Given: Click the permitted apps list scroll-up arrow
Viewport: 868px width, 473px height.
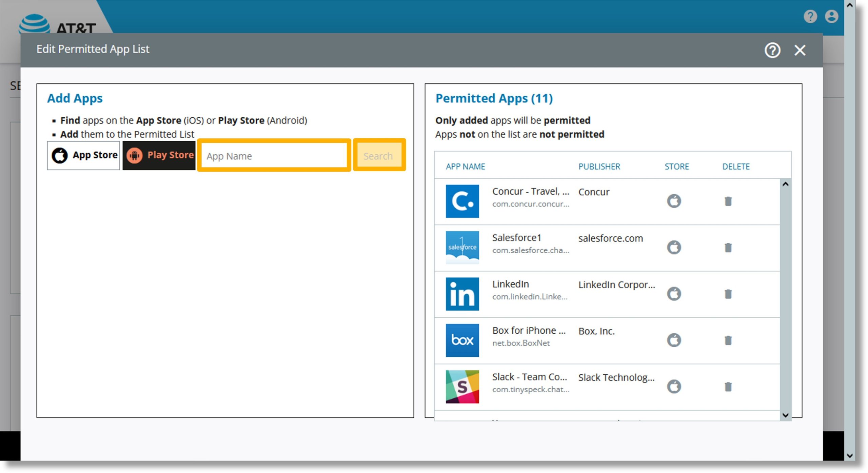Looking at the screenshot, I should coord(785,184).
